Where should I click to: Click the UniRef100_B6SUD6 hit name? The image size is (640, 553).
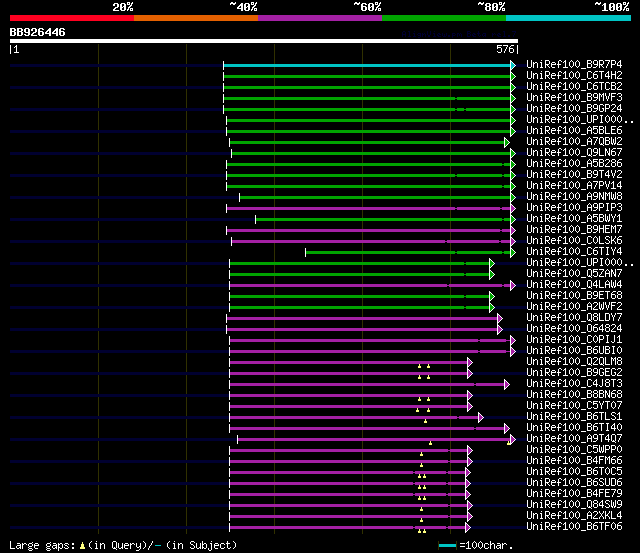[574, 483]
